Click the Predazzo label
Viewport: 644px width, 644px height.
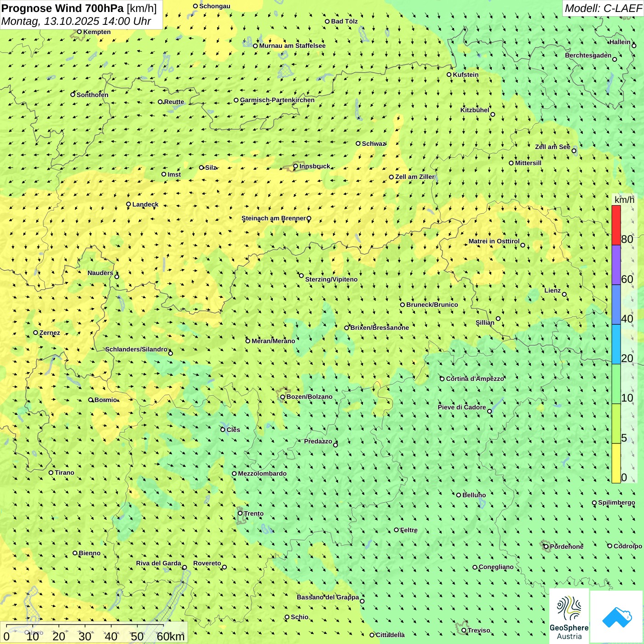pyautogui.click(x=318, y=441)
